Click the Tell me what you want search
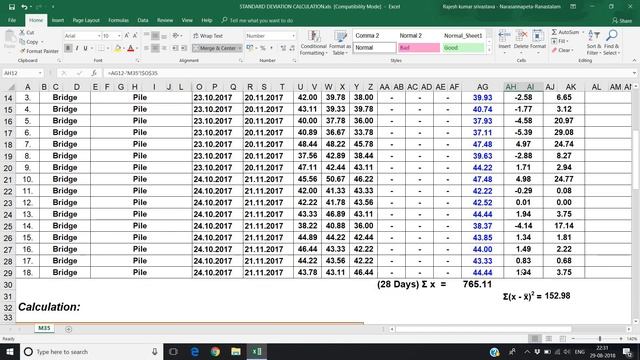Image resolution: width=640 pixels, height=360 pixels. pos(258,20)
